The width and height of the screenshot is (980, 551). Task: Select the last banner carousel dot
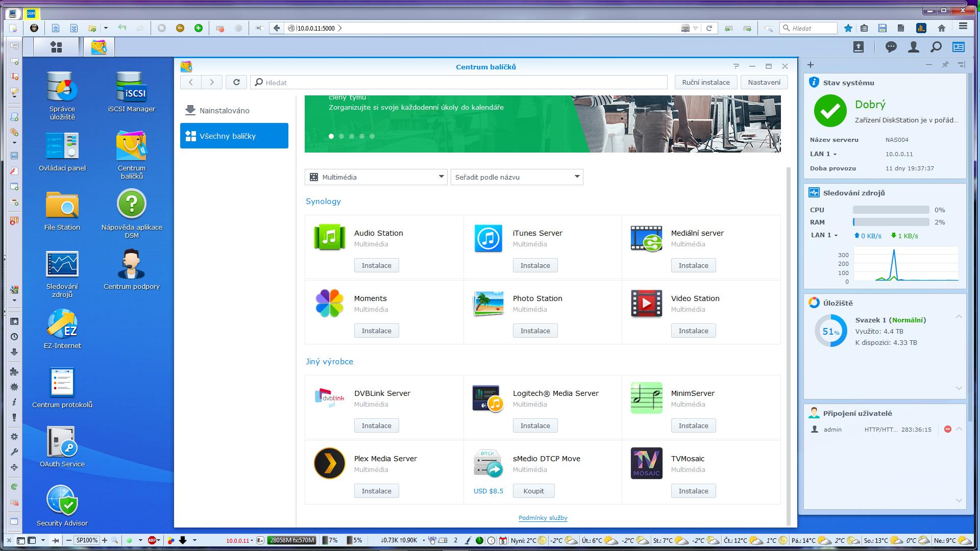372,136
